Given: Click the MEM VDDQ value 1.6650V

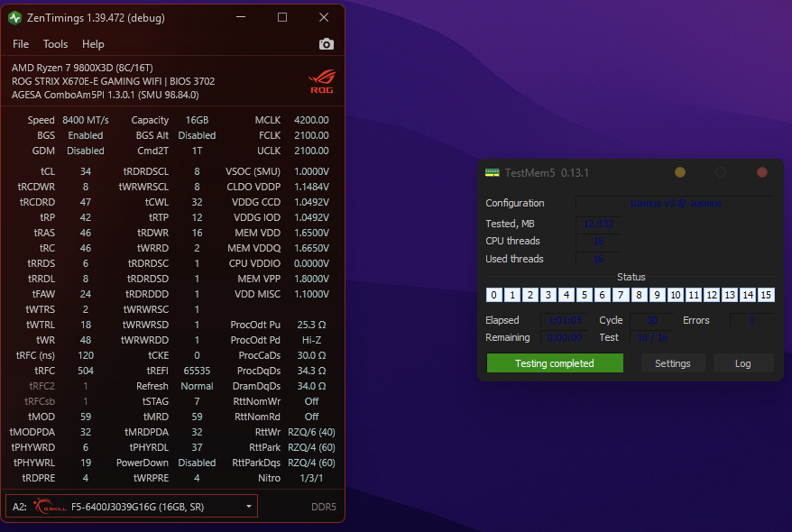Looking at the screenshot, I should pyautogui.click(x=311, y=248).
